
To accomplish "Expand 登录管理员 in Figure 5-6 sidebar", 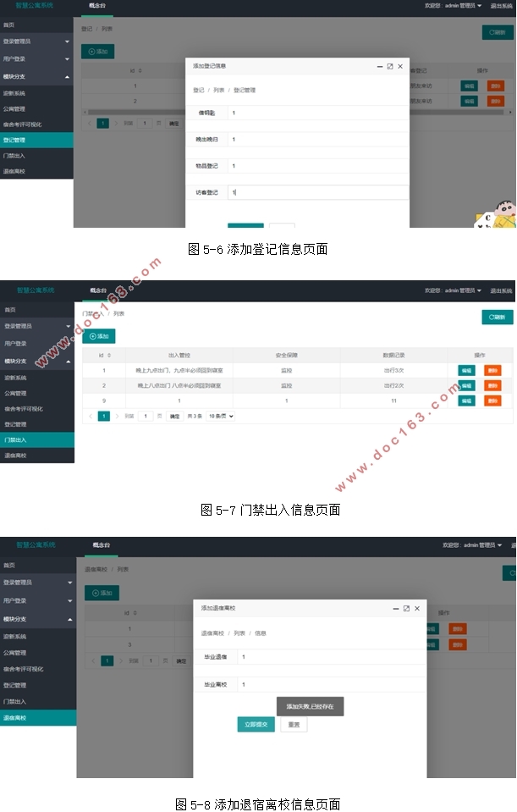I will (36, 41).
